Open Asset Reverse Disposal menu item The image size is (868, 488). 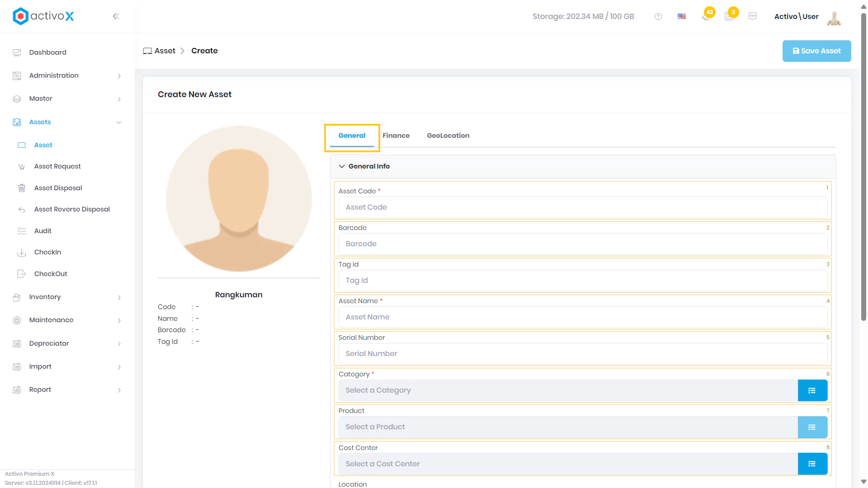72,209
